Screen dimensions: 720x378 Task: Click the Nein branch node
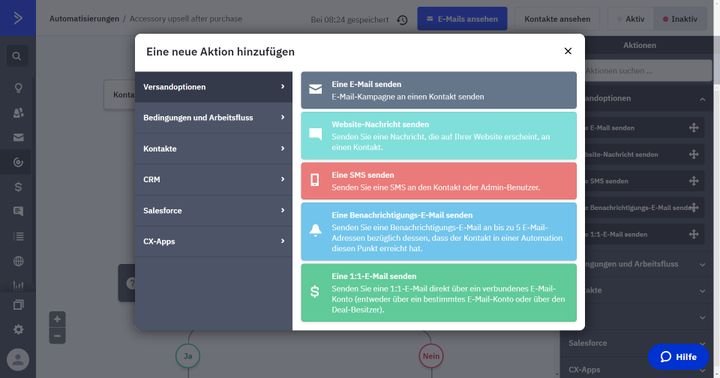click(431, 356)
